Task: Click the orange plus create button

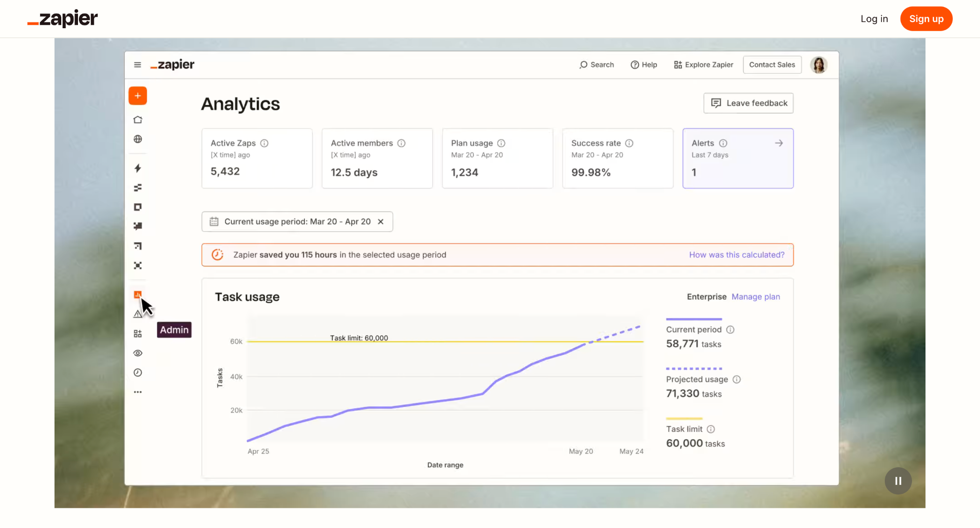Action: (x=137, y=96)
